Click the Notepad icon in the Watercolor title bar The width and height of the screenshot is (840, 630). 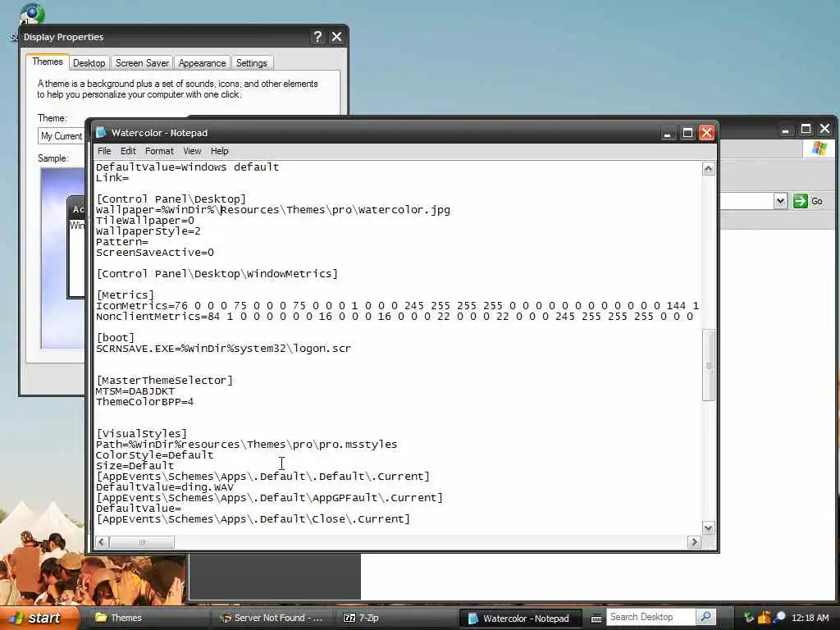click(x=101, y=132)
